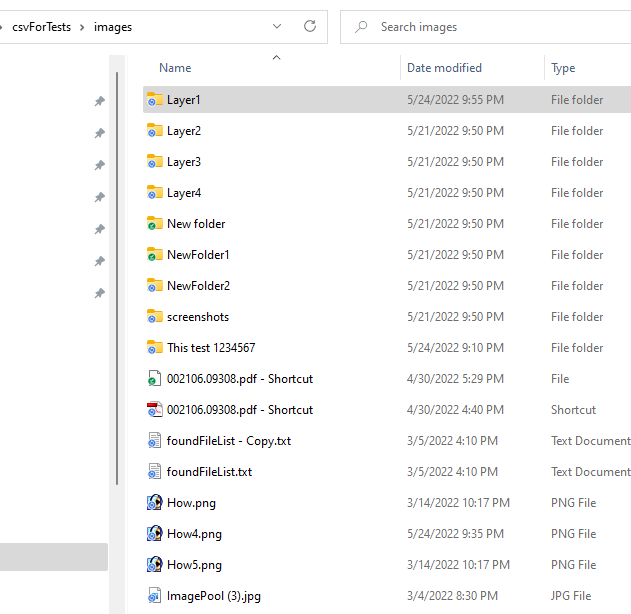The height and width of the screenshot is (614, 631).
Task: Navigate to csvForTests in breadcrumb
Action: click(x=41, y=27)
